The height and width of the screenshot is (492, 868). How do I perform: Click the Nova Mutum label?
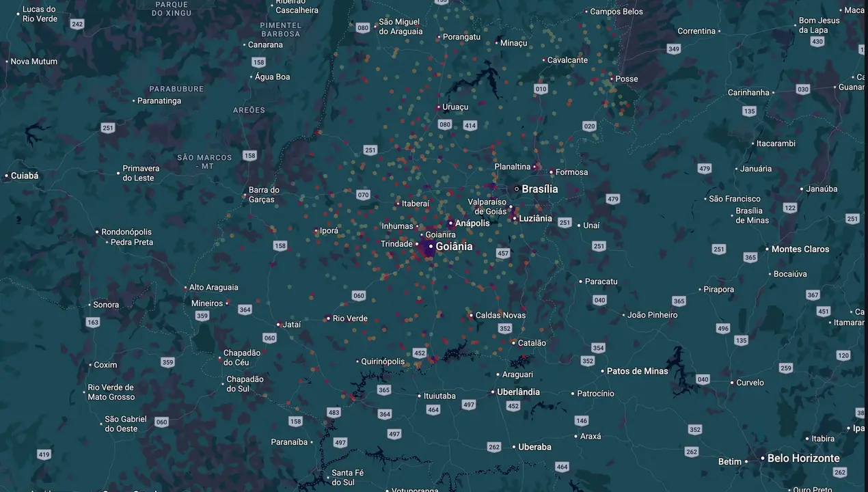coord(34,61)
